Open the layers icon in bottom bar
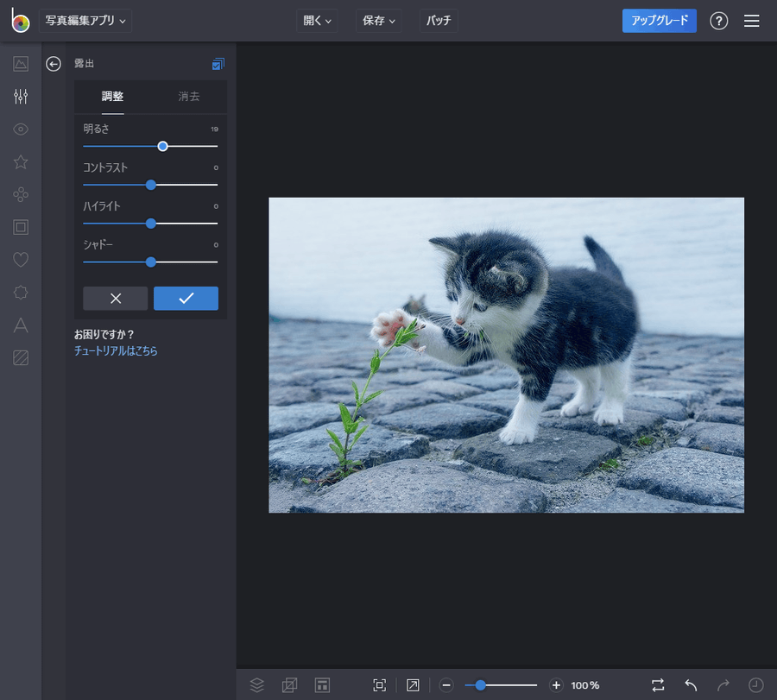Screen dimensions: 777x700 point(256,685)
